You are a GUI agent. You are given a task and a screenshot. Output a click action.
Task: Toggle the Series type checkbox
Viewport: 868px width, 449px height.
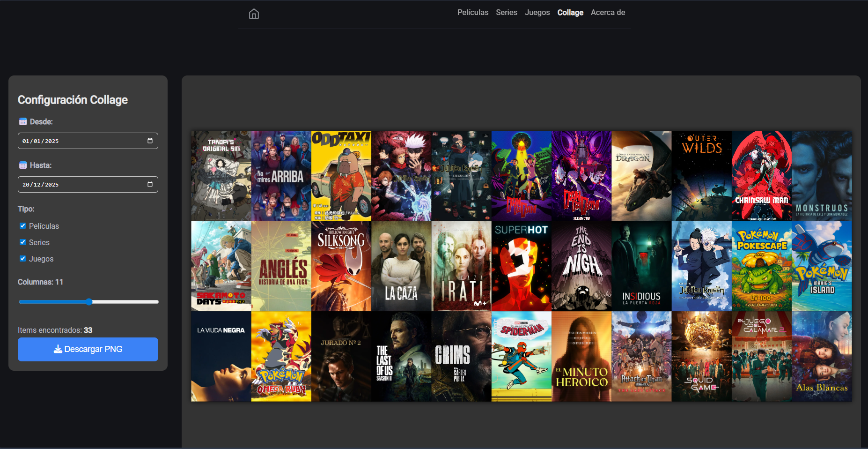[22, 242]
